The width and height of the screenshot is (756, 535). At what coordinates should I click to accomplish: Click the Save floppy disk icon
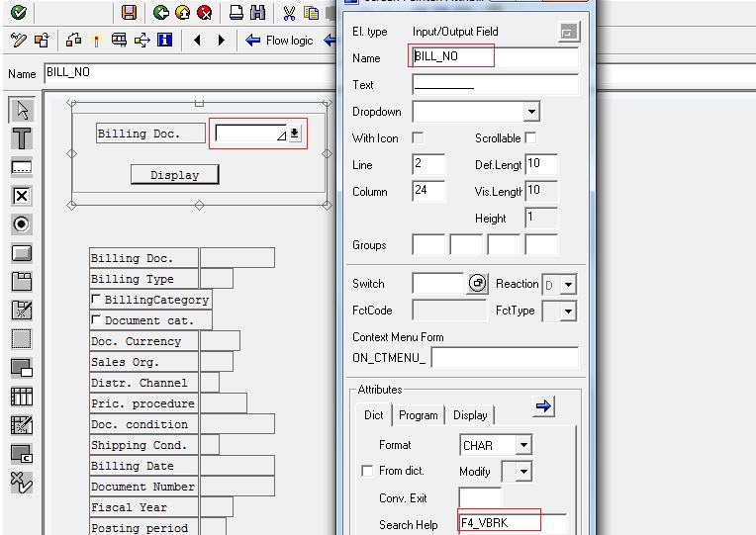tap(129, 13)
